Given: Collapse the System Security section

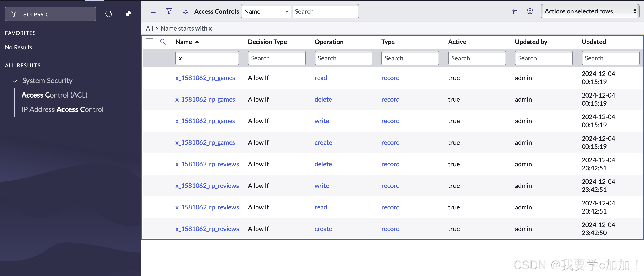Looking at the screenshot, I should pyautogui.click(x=15, y=81).
